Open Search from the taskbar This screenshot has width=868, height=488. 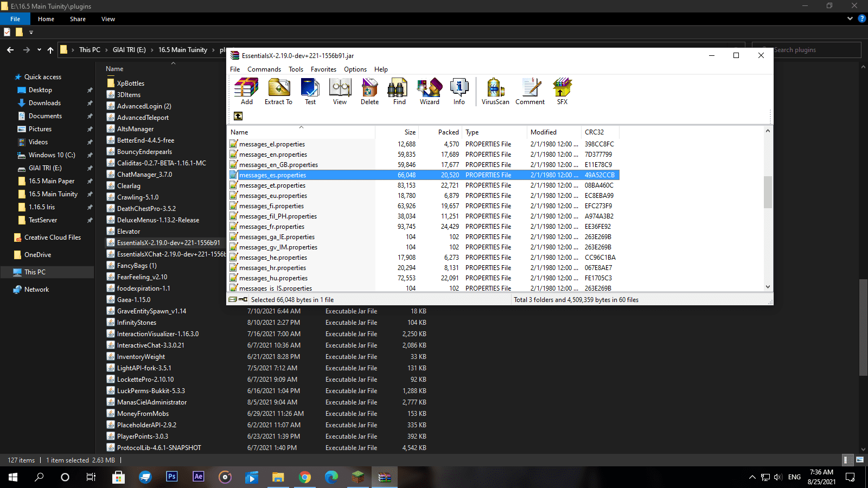pyautogui.click(x=39, y=477)
